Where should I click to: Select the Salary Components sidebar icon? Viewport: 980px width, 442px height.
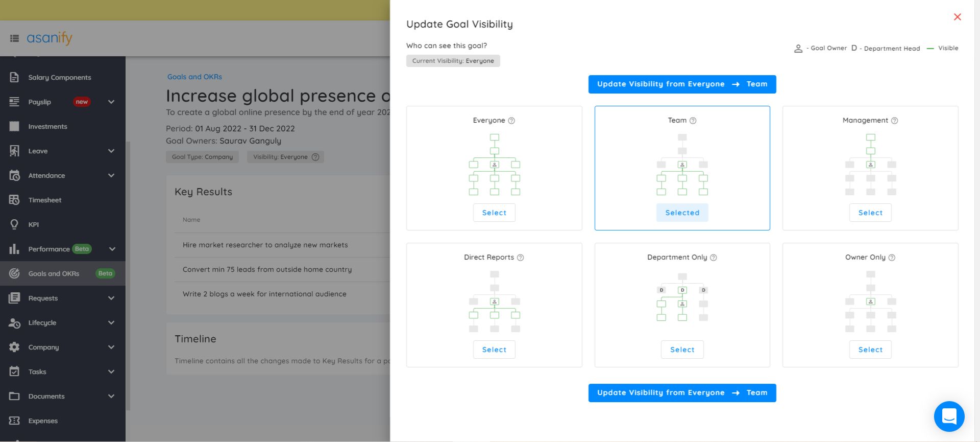[x=14, y=77]
